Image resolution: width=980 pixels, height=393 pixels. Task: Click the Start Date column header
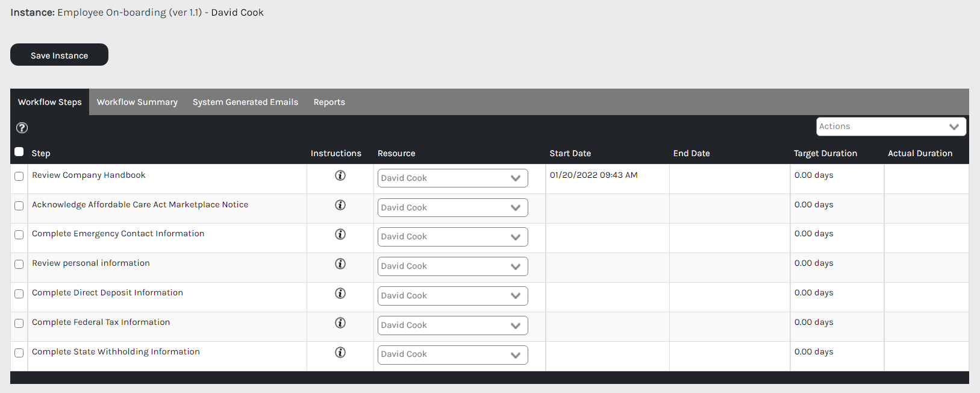pyautogui.click(x=570, y=153)
